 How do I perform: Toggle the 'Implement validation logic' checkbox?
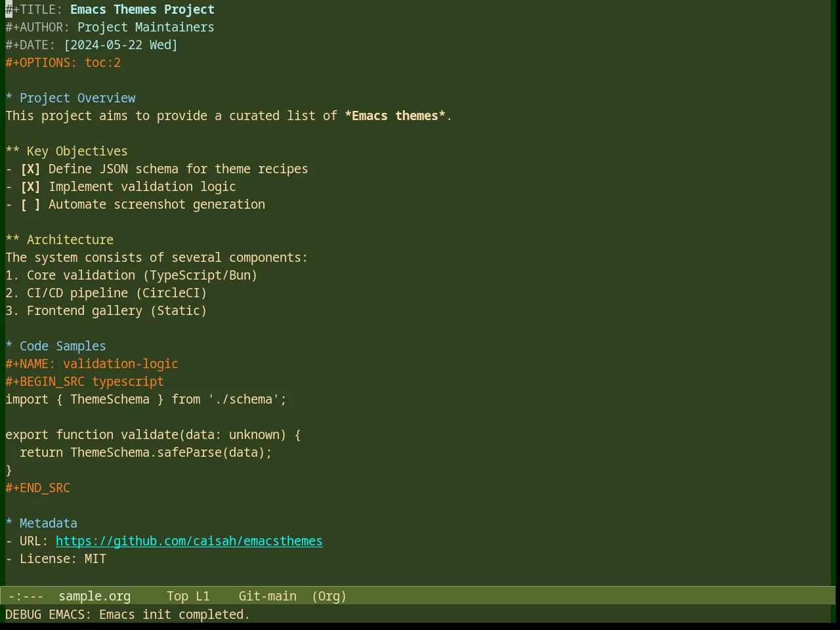coord(30,187)
